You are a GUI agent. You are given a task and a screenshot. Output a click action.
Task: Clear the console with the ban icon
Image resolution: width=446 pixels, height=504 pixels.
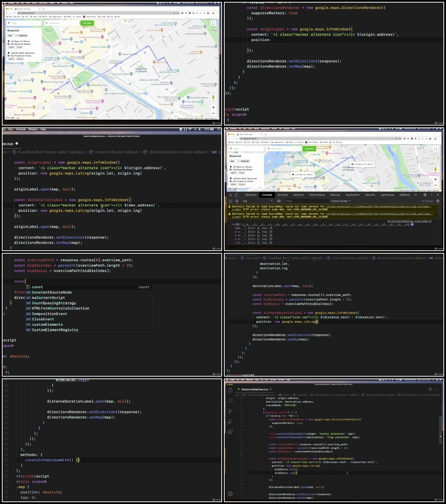click(x=237, y=201)
